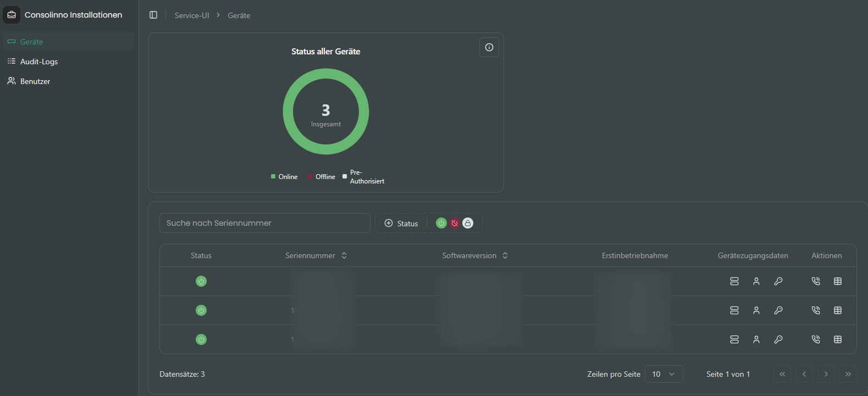
Task: Toggle the sidebar panel icon
Action: [153, 15]
